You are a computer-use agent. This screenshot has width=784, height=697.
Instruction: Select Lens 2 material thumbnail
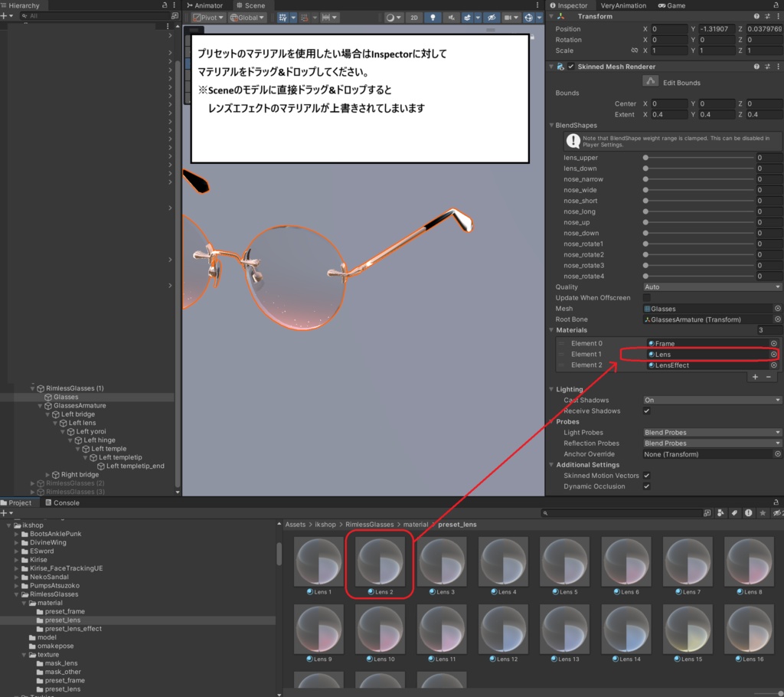(380, 561)
